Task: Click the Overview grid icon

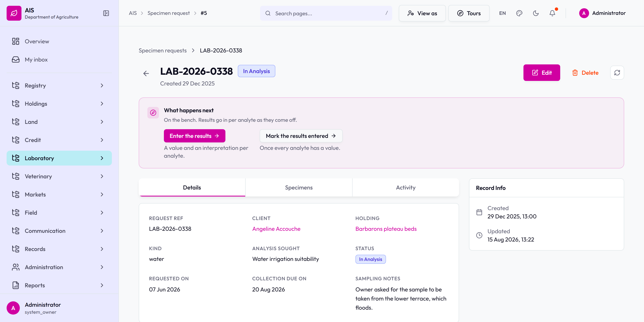Action: (15, 41)
